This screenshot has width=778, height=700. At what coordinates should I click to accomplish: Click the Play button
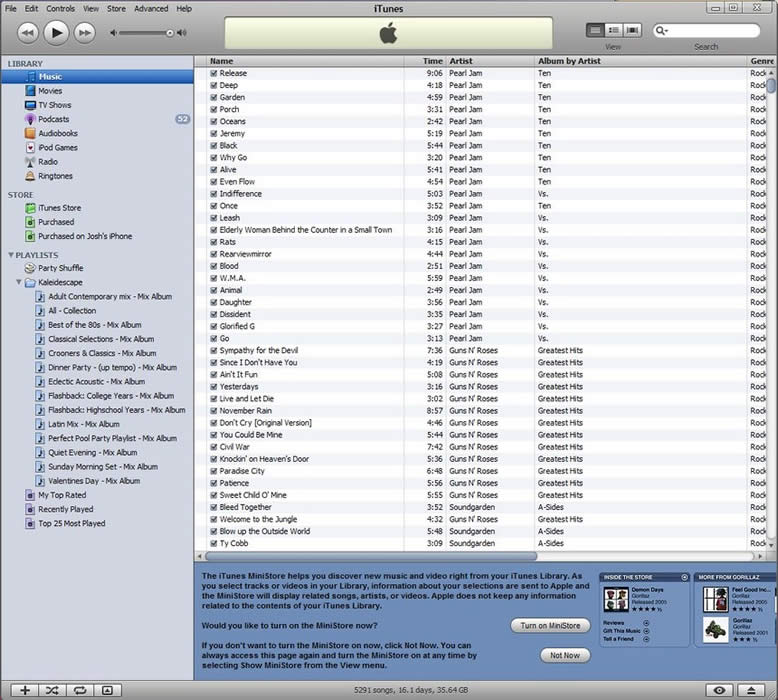(x=56, y=33)
